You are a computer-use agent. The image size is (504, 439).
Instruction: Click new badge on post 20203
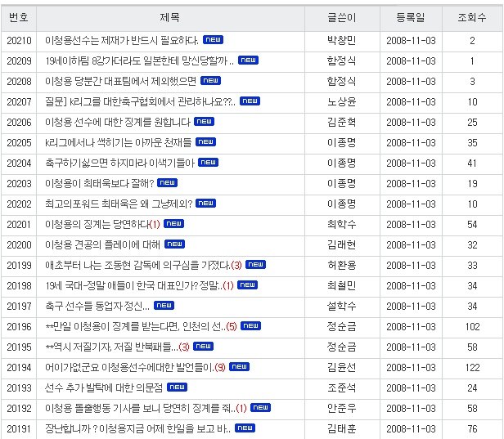(168, 183)
